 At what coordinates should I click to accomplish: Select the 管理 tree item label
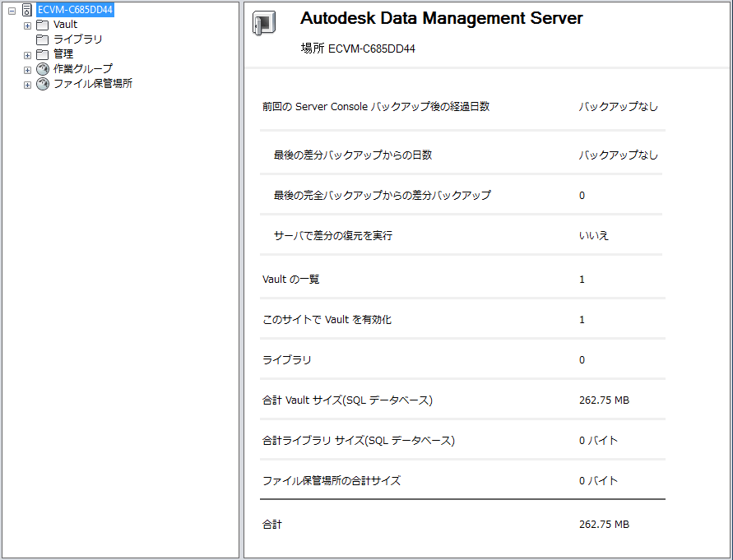(63, 54)
